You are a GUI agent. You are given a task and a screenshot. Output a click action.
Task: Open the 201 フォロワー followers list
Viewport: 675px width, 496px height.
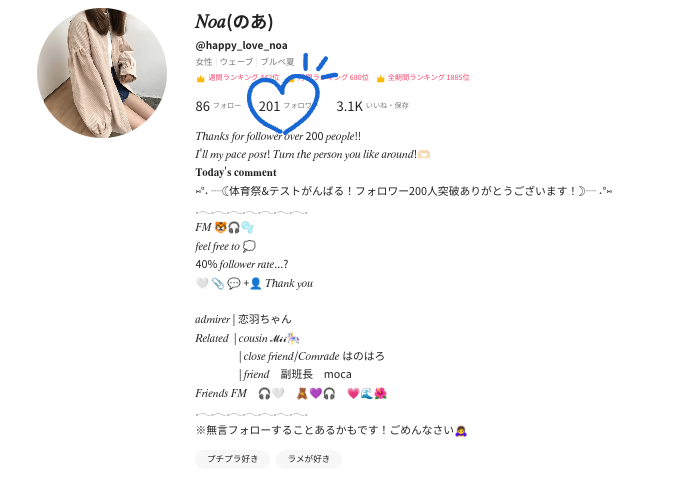288,106
